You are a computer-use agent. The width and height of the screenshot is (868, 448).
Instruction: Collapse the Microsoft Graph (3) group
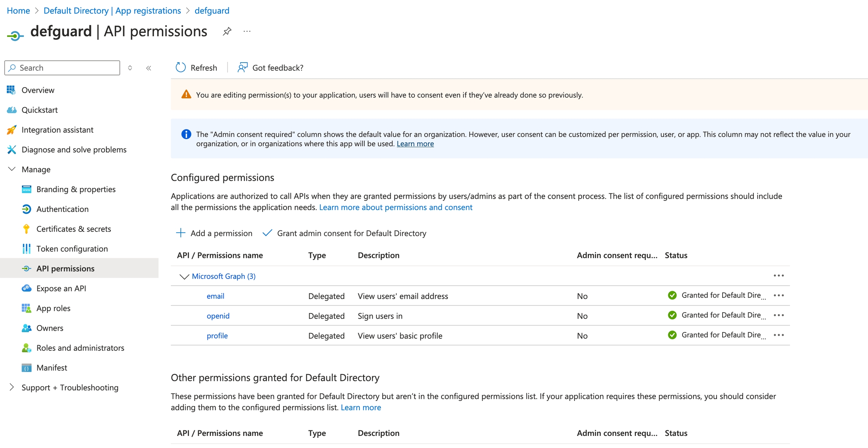tap(184, 276)
